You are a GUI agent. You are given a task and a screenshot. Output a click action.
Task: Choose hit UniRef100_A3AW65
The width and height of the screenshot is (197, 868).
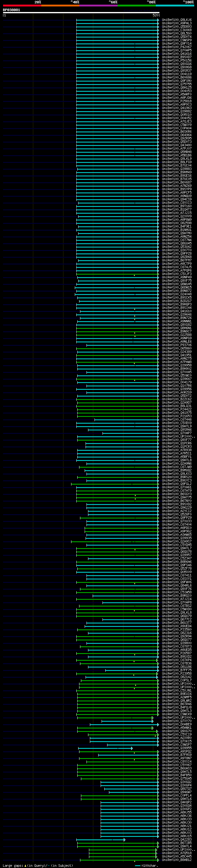click(x=177, y=535)
